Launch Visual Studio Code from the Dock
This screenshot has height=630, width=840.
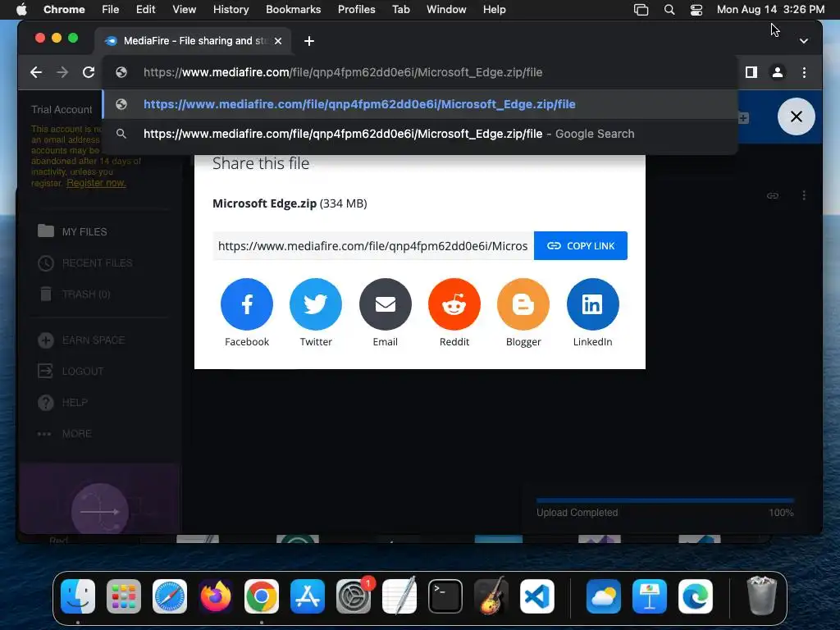(x=536, y=596)
